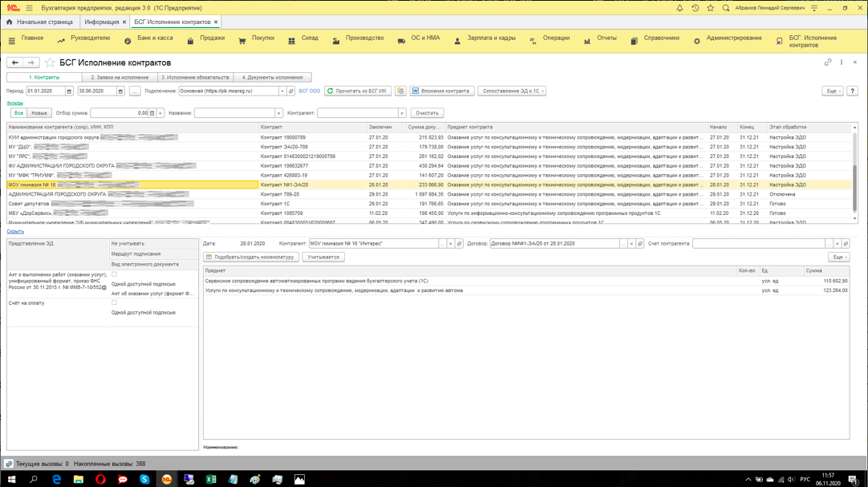Image resolution: width=868 pixels, height=487 pixels.
Task: Open the history clock icon
Action: pyautogui.click(x=695, y=8)
